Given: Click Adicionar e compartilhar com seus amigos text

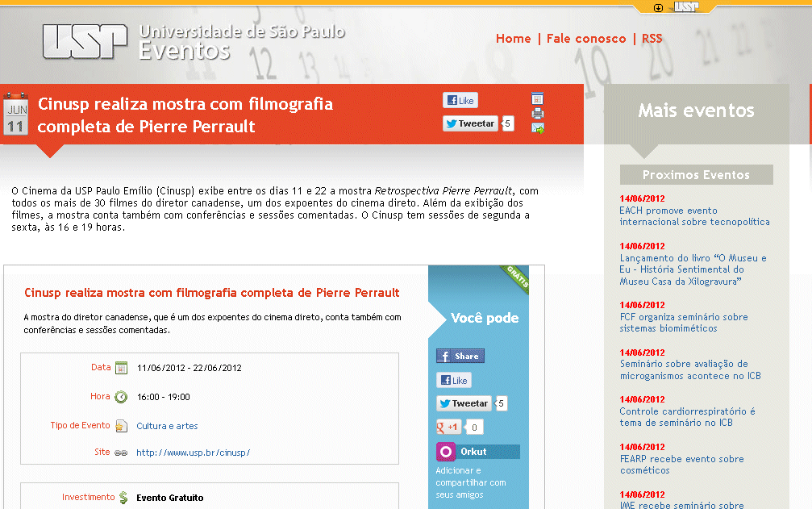Looking at the screenshot, I should click(471, 482).
